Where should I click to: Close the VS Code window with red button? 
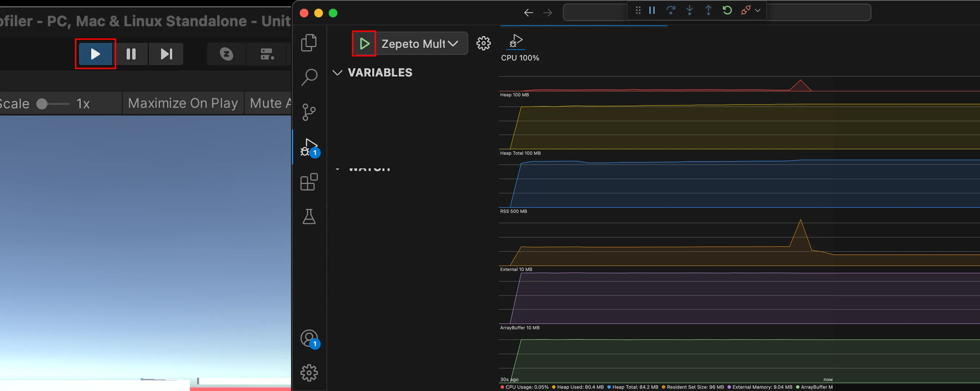tap(304, 13)
